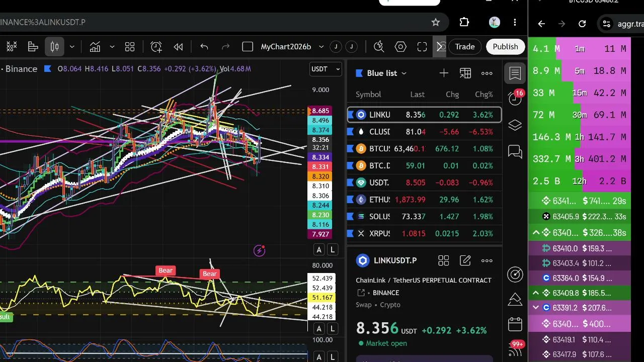This screenshot has height=362, width=644.
Task: Click the flash lightning icon below the chart
Action: click(x=260, y=250)
